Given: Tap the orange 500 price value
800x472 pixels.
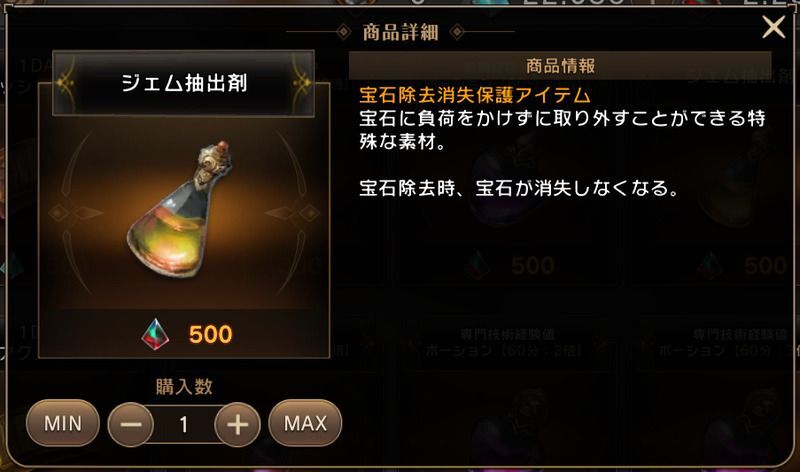Looking at the screenshot, I should (210, 334).
